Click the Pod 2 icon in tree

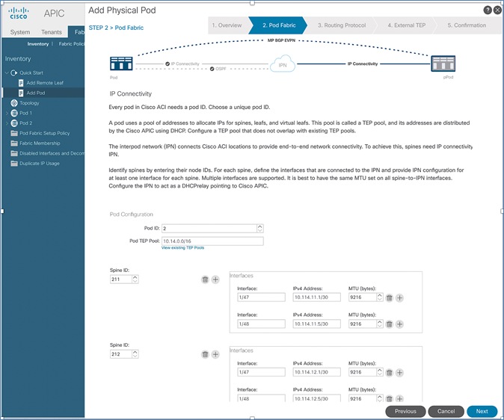(x=14, y=123)
